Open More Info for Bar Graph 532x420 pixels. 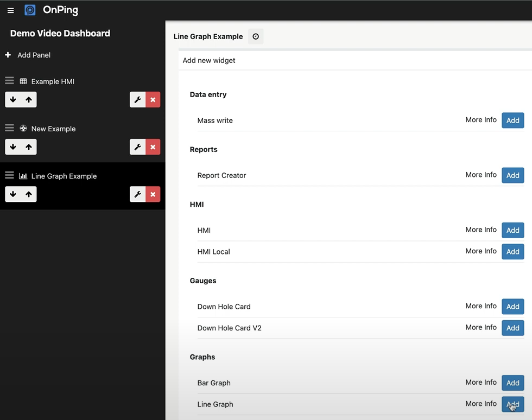(481, 383)
